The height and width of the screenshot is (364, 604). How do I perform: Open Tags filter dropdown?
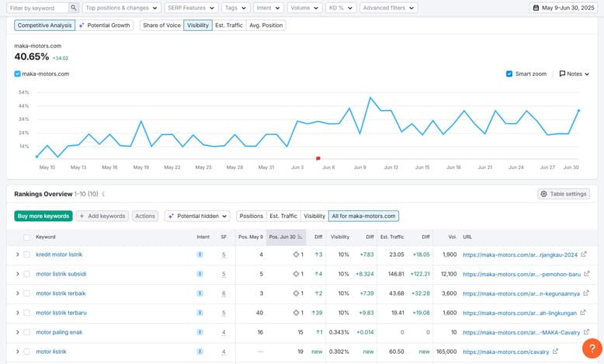coord(236,8)
